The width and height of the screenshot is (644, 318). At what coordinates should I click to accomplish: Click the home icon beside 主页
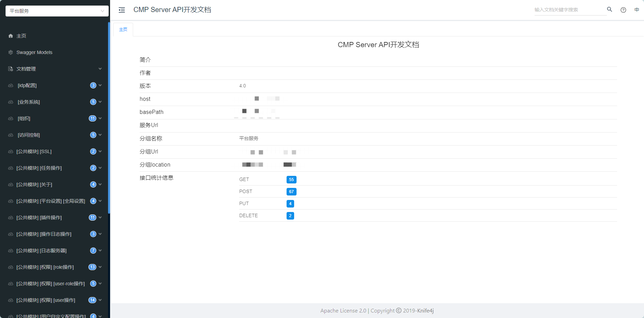click(x=11, y=36)
